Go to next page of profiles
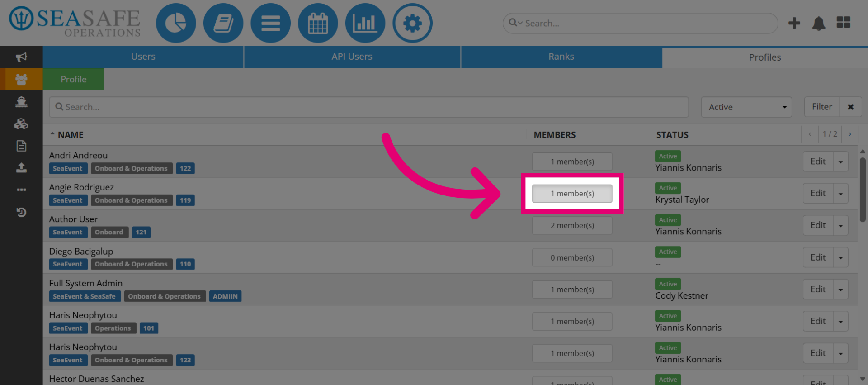 850,134
